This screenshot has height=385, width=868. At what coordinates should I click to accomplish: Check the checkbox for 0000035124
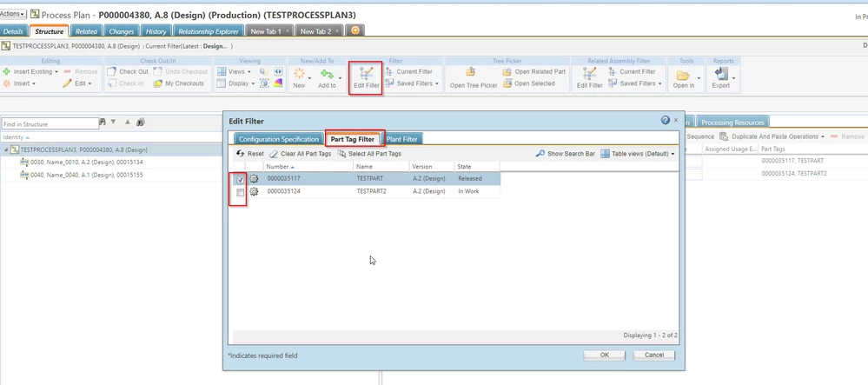(x=241, y=192)
